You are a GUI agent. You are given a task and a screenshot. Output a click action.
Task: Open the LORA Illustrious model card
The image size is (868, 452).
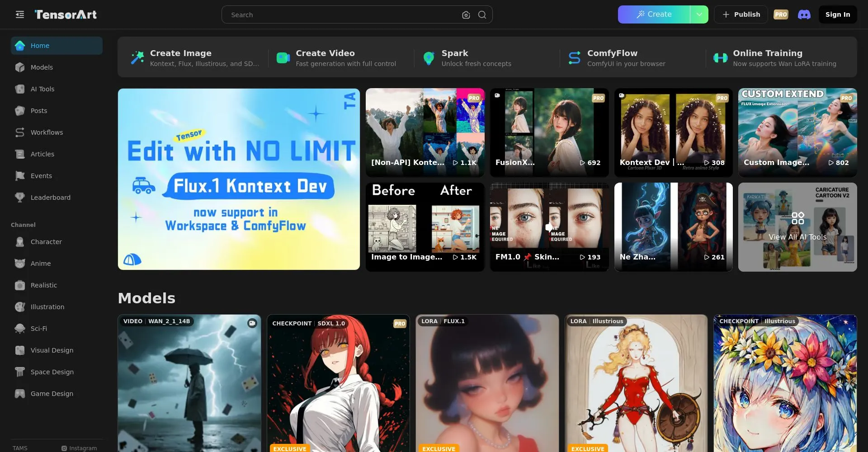[x=636, y=383]
